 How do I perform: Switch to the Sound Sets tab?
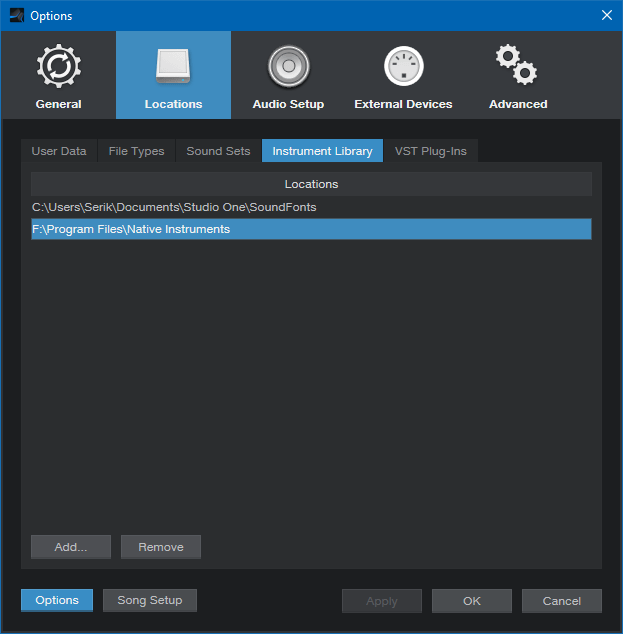pos(218,151)
